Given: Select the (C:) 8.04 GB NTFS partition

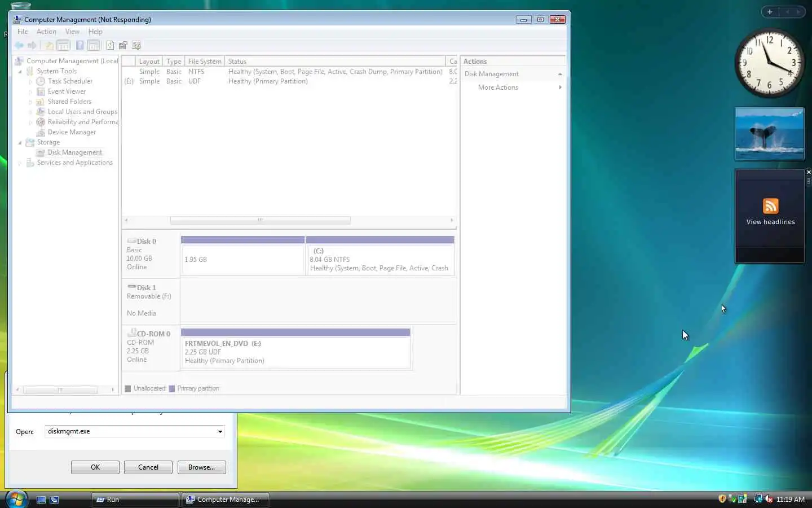Looking at the screenshot, I should pyautogui.click(x=380, y=256).
